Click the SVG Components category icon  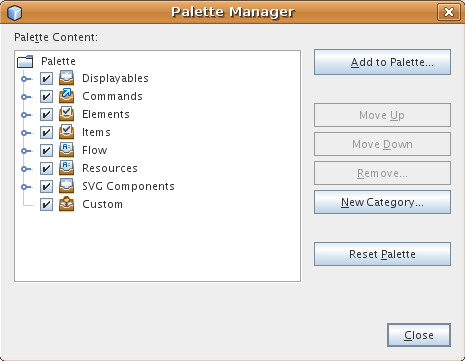pos(67,186)
